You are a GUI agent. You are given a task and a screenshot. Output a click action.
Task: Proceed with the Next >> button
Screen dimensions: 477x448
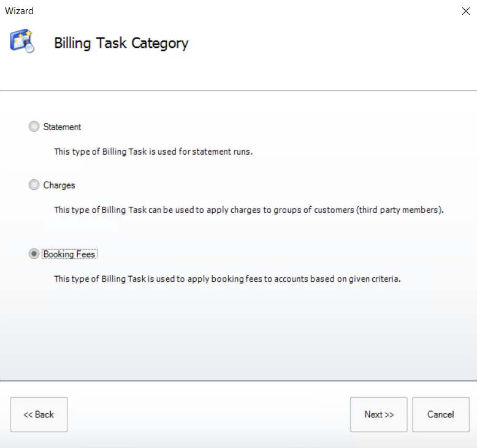[x=379, y=414]
